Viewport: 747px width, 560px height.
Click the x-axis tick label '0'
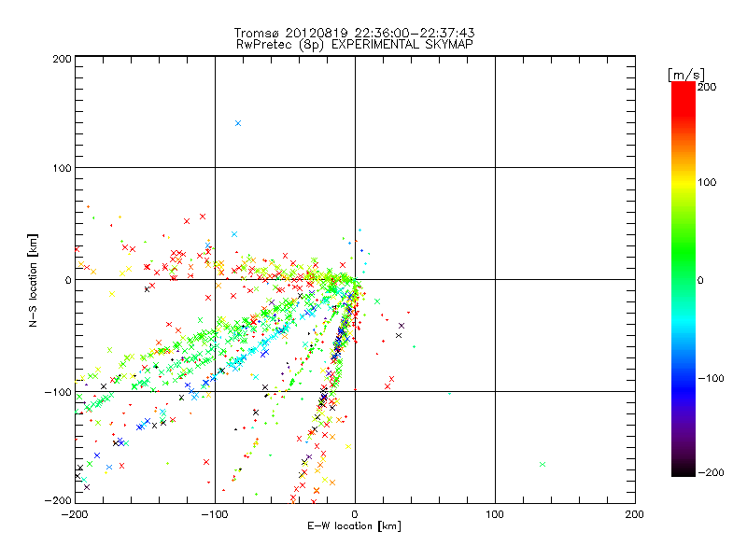(355, 514)
